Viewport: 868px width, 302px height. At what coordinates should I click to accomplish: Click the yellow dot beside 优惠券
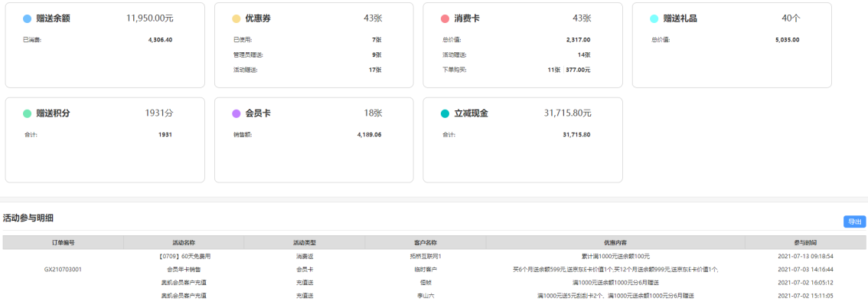[237, 19]
